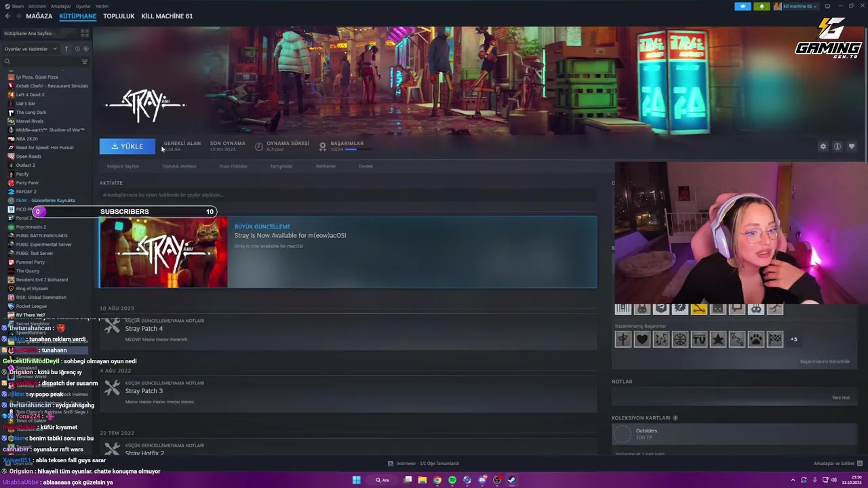The image size is (868, 488).
Task: Show hidden system tray icons chevron
Action: click(793, 480)
